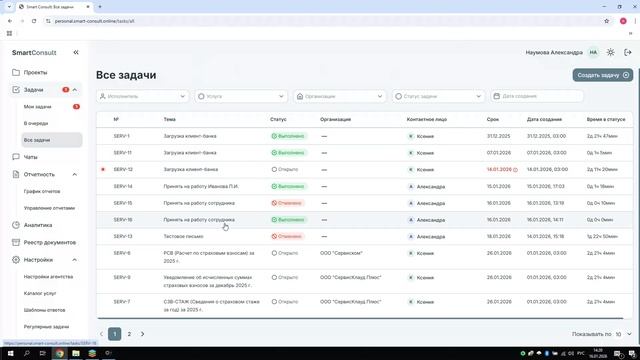Open task SERV-11 row
The width and height of the screenshot is (640, 360).
point(364,153)
